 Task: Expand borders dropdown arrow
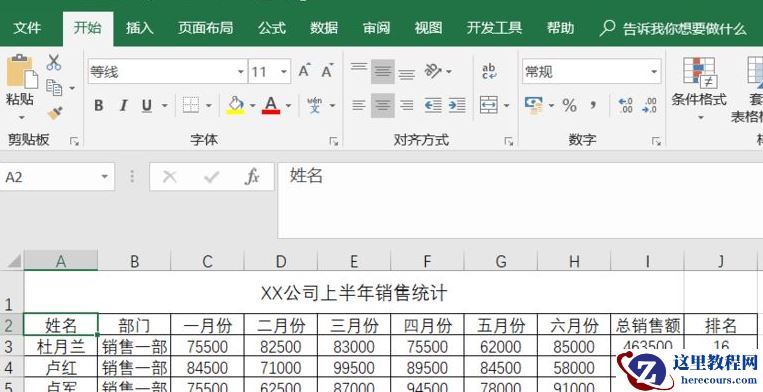(209, 106)
